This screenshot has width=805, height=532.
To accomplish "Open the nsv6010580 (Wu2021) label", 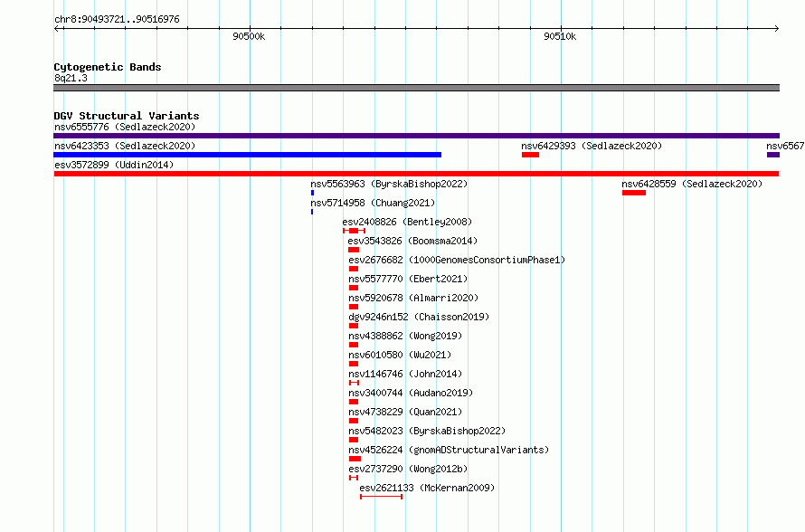I will point(400,355).
